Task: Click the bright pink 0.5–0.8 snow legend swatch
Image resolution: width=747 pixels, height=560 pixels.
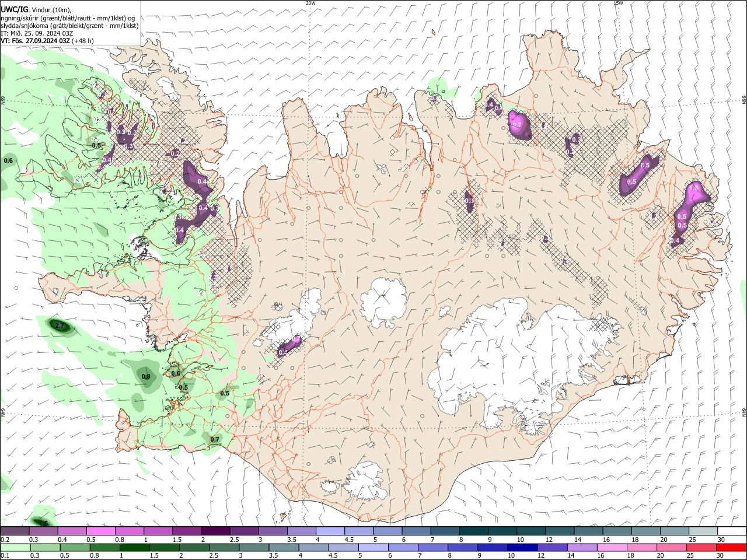Action: (100, 531)
